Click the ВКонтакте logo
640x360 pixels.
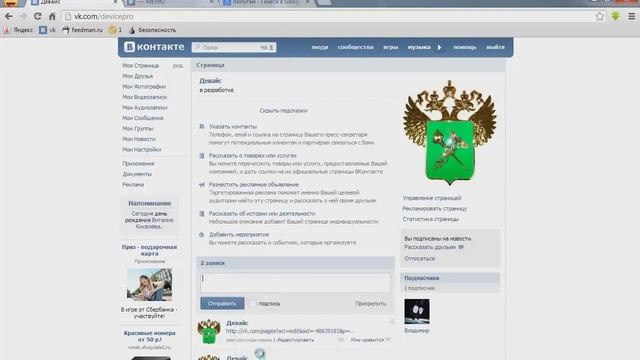pos(154,47)
